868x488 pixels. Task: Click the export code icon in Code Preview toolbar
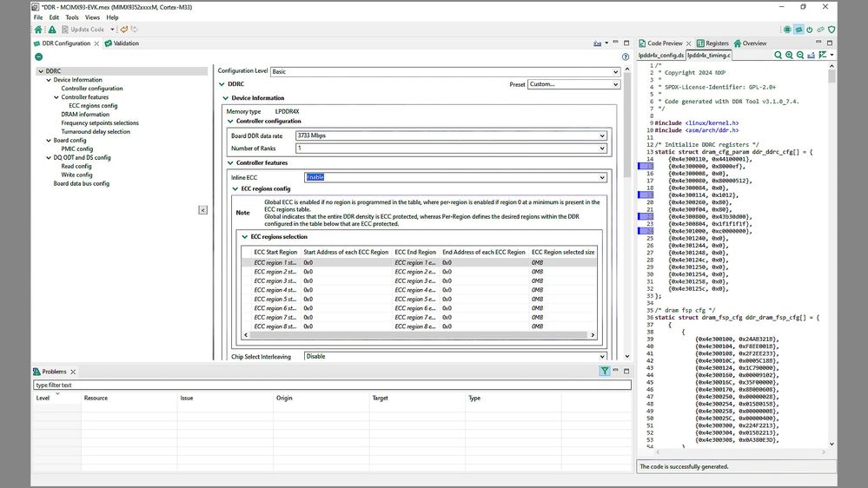pos(811,55)
